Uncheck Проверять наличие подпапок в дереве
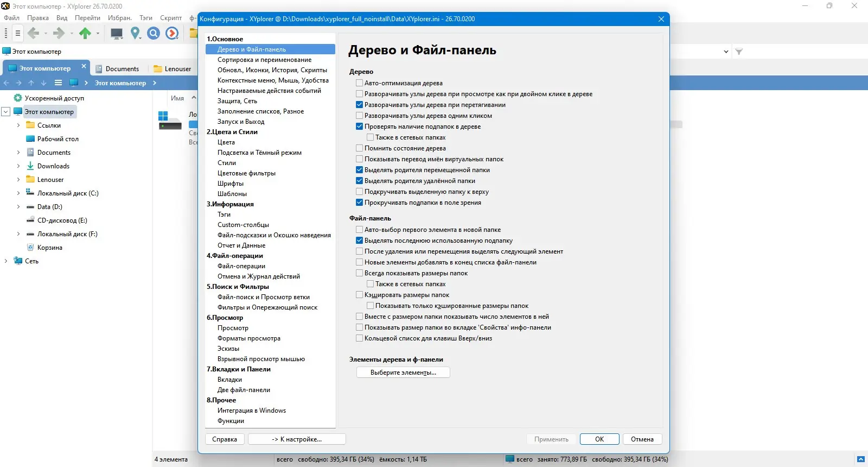868x467 pixels. 359,127
